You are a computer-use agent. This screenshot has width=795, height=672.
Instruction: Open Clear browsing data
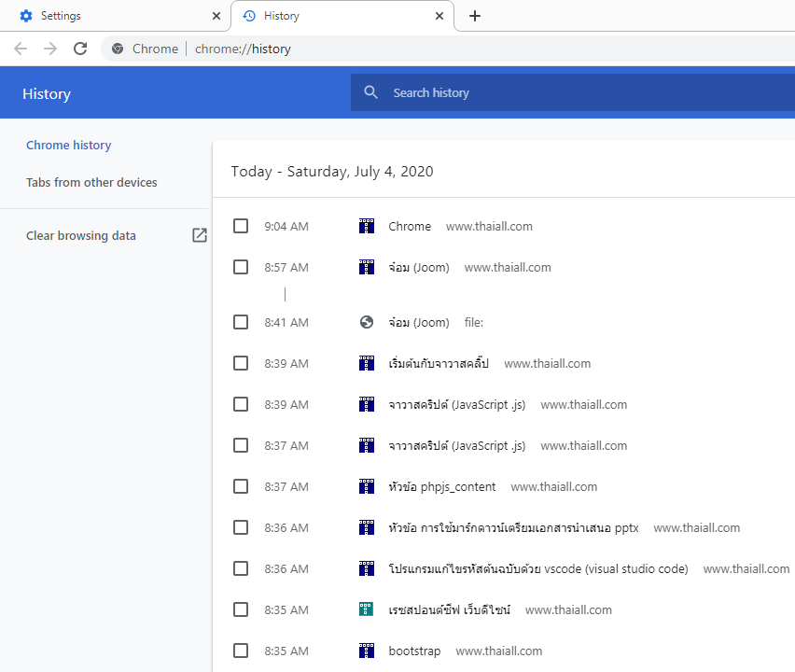pyautogui.click(x=81, y=235)
